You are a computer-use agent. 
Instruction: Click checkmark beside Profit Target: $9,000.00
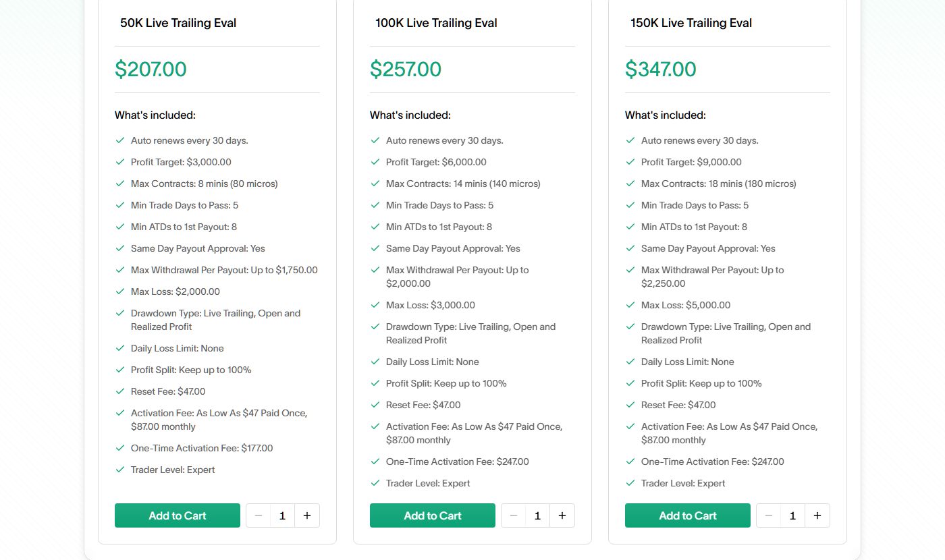click(630, 162)
